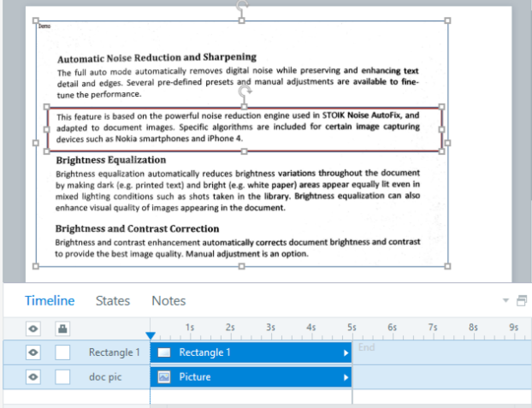Click the 1s mark on timeline ruler
Screen dimensions: 532x408
[190, 327]
